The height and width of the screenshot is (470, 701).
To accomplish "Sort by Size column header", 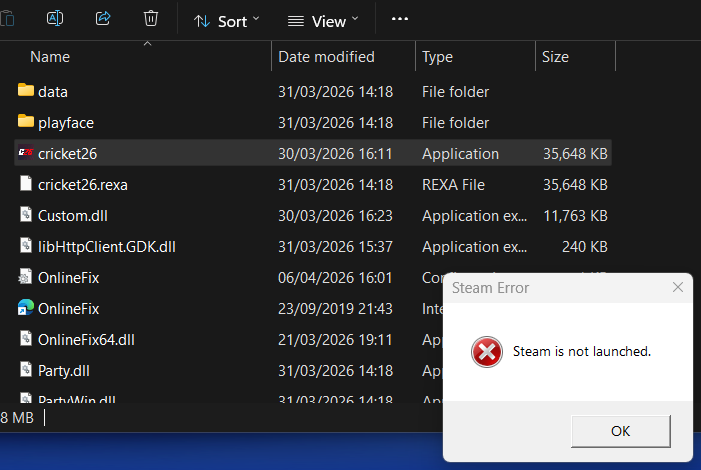I will point(555,57).
